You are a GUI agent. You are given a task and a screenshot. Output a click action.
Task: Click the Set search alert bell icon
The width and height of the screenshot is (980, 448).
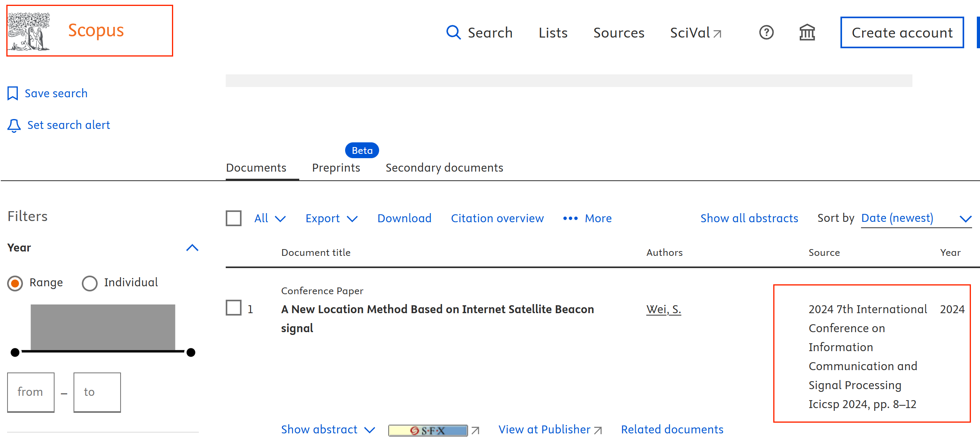pos(14,125)
